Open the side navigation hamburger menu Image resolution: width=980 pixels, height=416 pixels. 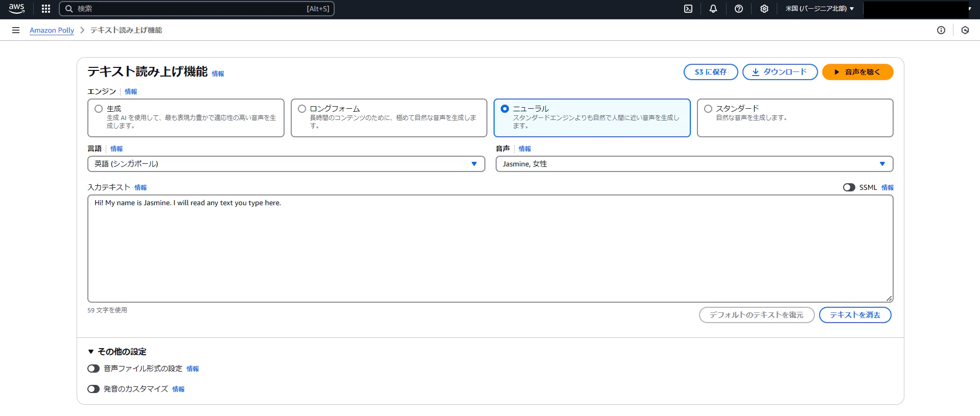click(x=16, y=30)
